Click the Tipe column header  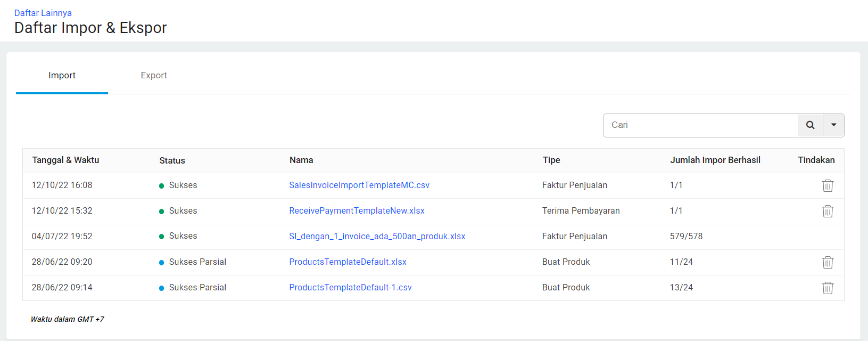tap(551, 160)
